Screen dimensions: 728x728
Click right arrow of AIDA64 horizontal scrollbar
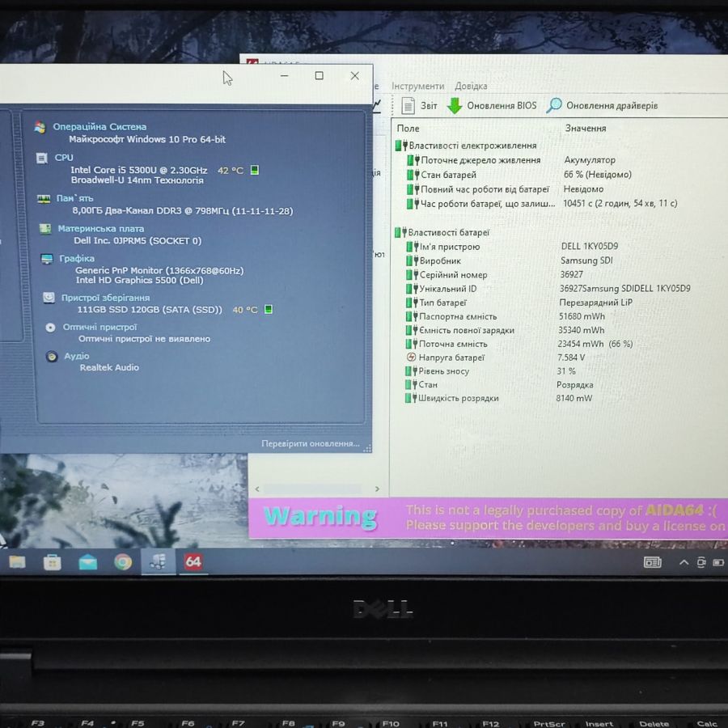377,489
